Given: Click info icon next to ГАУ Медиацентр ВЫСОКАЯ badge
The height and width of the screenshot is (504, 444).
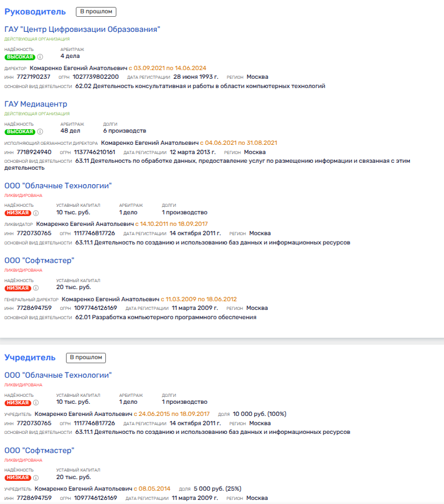Looking at the screenshot, I should click(x=40, y=132).
